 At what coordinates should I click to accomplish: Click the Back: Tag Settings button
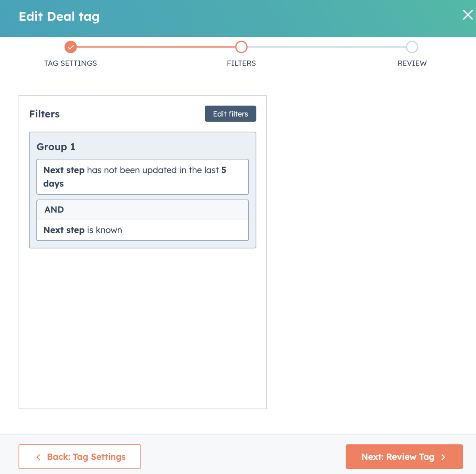pyautogui.click(x=80, y=457)
